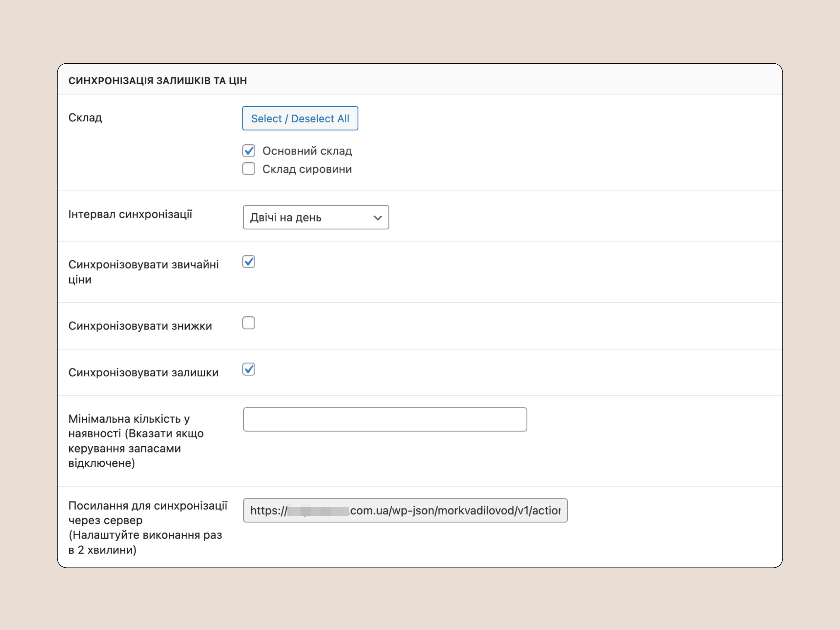Click the Синхронізовувати звичайні ціни label
Screen dimensions: 840x630
[143, 271]
